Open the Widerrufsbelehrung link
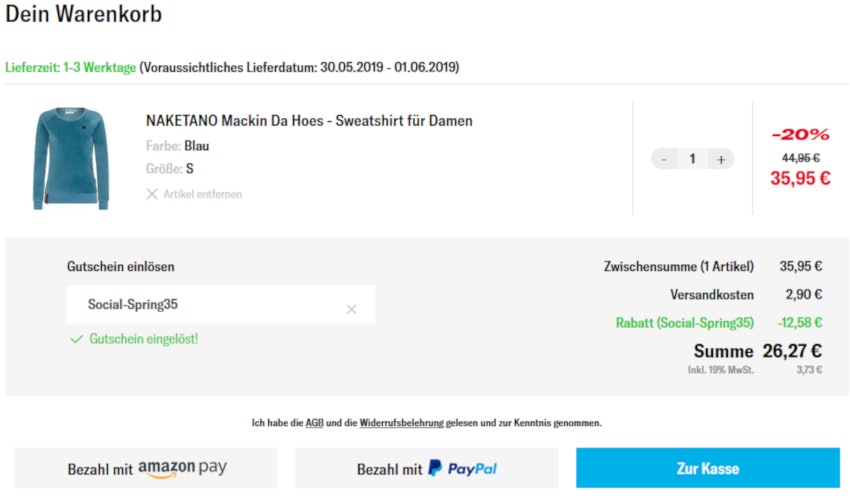This screenshot has height=496, width=850. (401, 423)
